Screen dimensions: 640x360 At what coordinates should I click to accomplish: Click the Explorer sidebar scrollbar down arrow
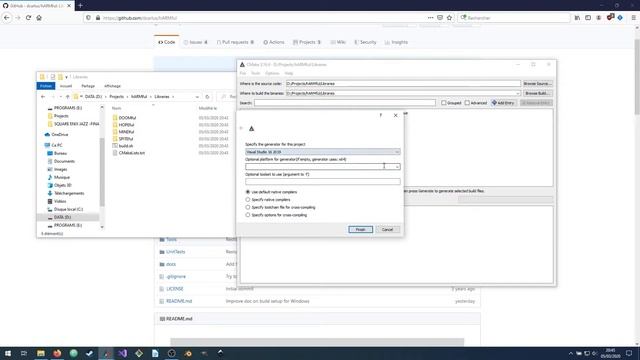(x=102, y=227)
